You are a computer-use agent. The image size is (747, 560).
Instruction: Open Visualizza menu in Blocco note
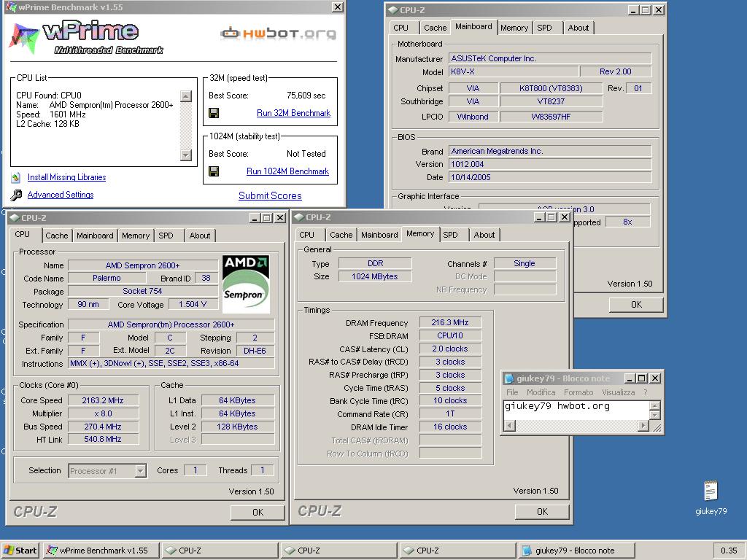tap(619, 392)
